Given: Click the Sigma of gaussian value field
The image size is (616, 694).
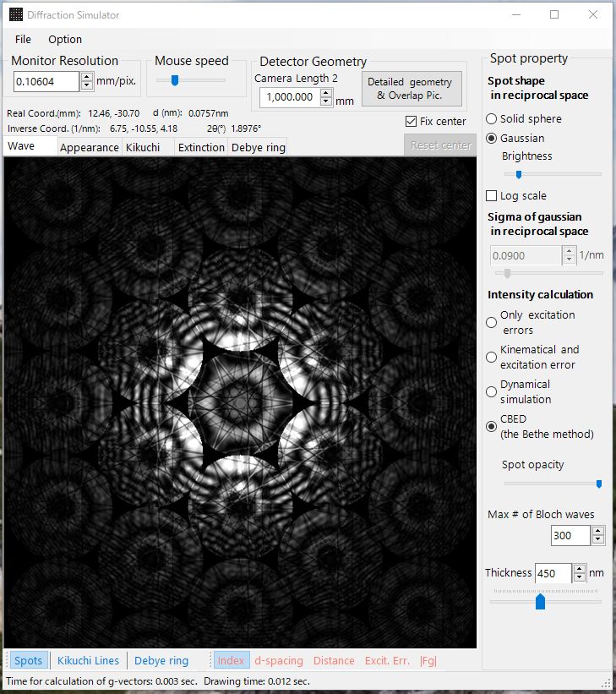Looking at the screenshot, I should (526, 255).
